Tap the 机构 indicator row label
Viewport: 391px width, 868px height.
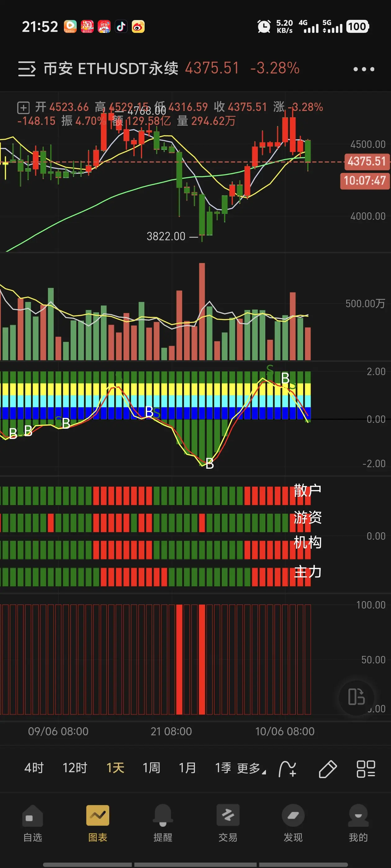pyautogui.click(x=307, y=542)
